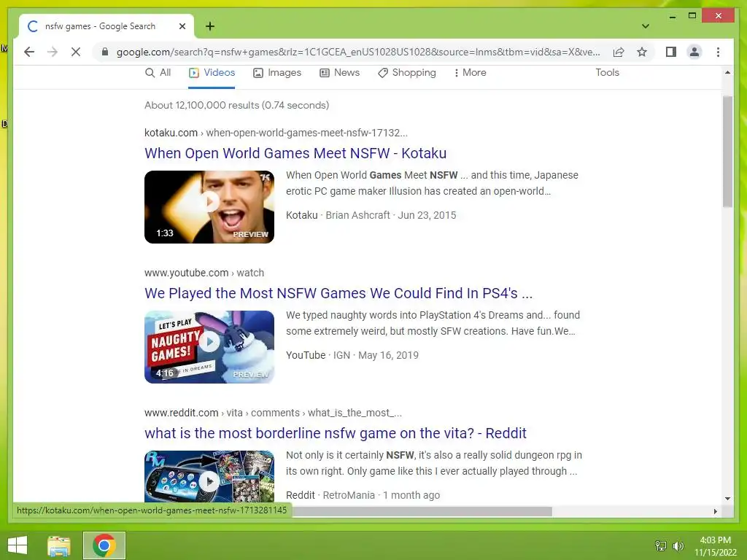Open search Tools options

click(608, 72)
